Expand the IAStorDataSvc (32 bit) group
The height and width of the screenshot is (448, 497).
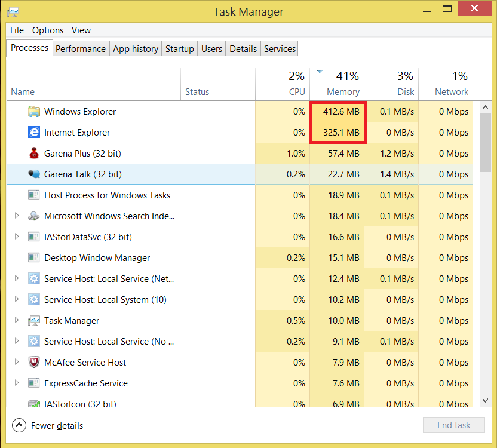click(x=17, y=237)
